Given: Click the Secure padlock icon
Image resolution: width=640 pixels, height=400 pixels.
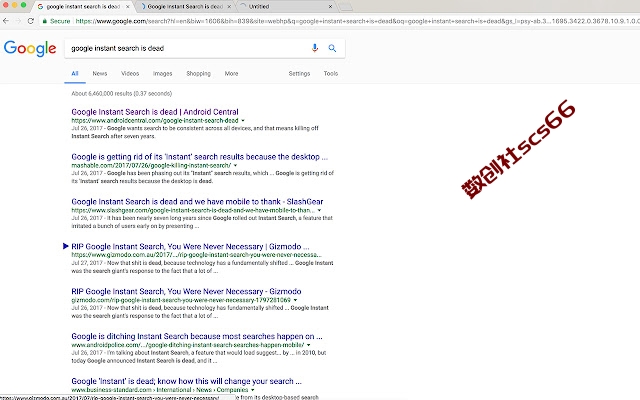Looking at the screenshot, I should point(44,21).
